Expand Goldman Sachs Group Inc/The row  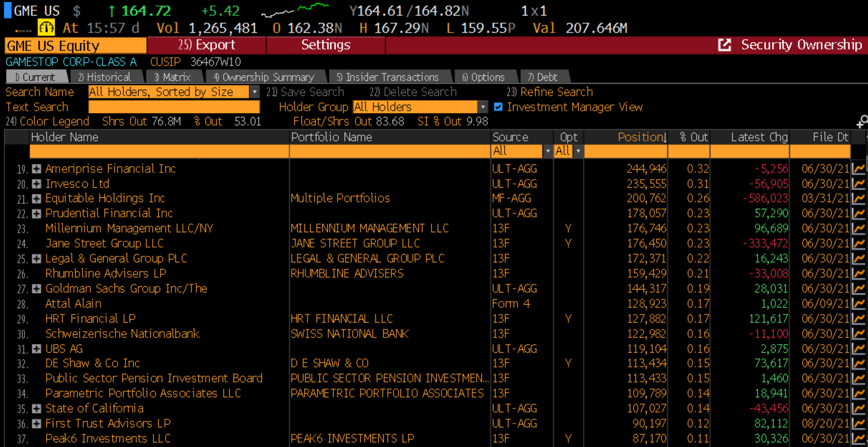36,288
